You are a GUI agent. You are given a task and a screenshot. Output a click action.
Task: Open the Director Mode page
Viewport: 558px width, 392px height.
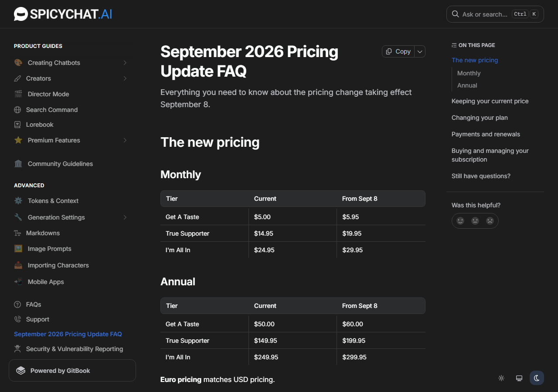48,94
